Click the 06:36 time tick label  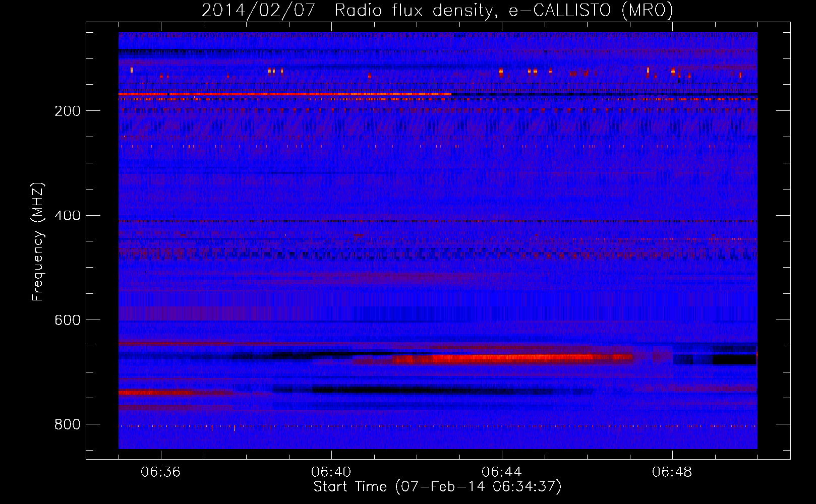pyautogui.click(x=161, y=472)
